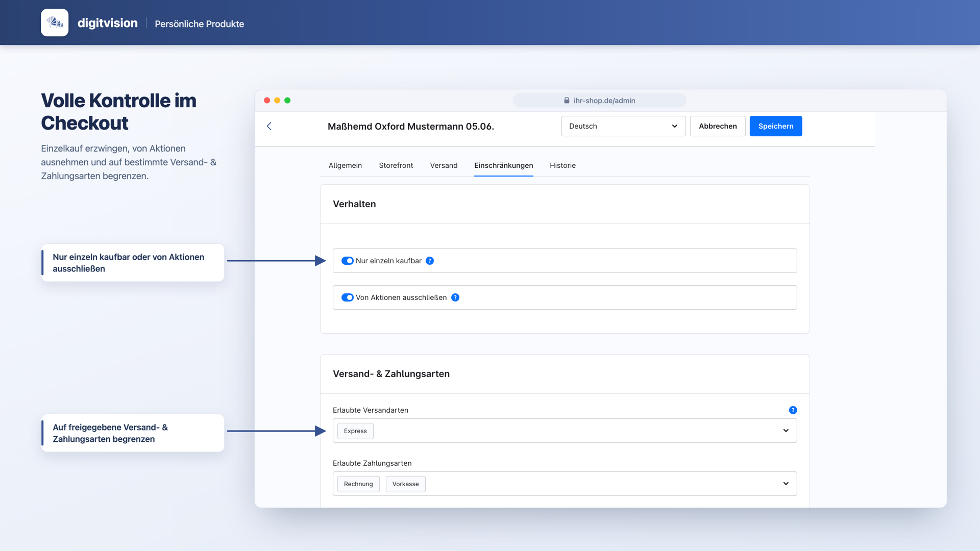The width and height of the screenshot is (980, 551).
Task: Click the yellow window dot
Action: 277,101
